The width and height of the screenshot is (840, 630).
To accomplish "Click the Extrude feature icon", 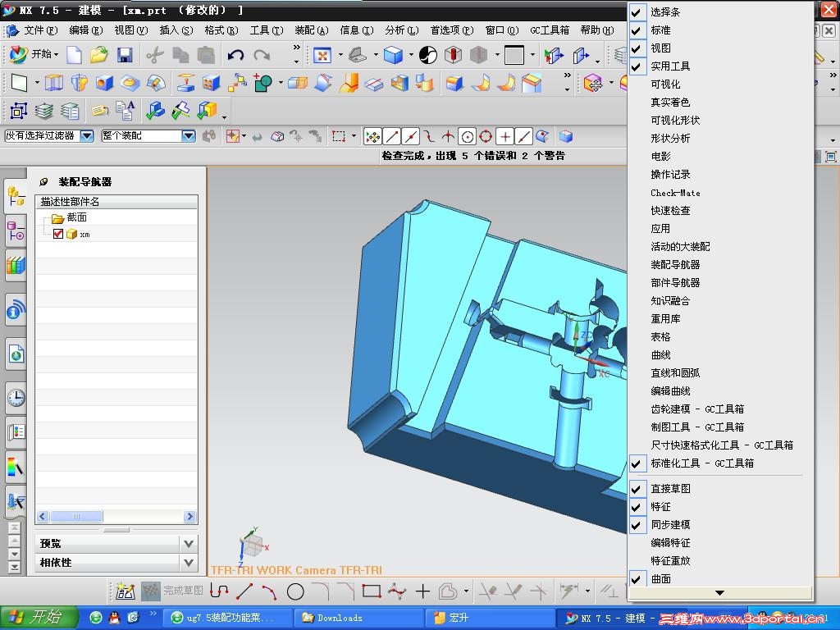I will pyautogui.click(x=53, y=83).
